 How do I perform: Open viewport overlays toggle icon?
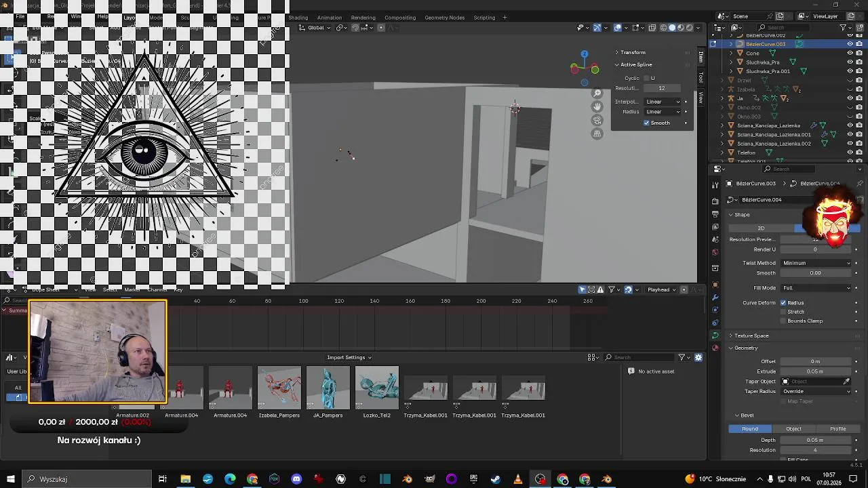[x=618, y=28]
